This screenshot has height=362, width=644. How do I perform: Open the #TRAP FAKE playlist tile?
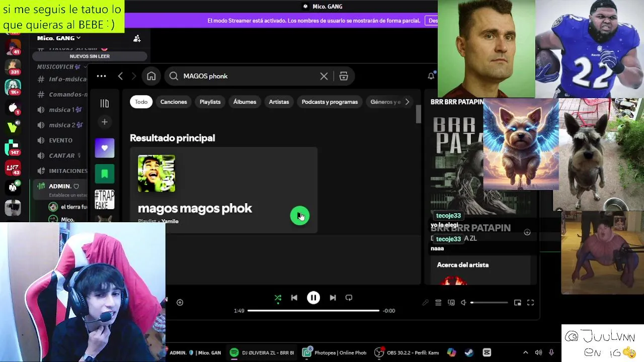click(105, 200)
